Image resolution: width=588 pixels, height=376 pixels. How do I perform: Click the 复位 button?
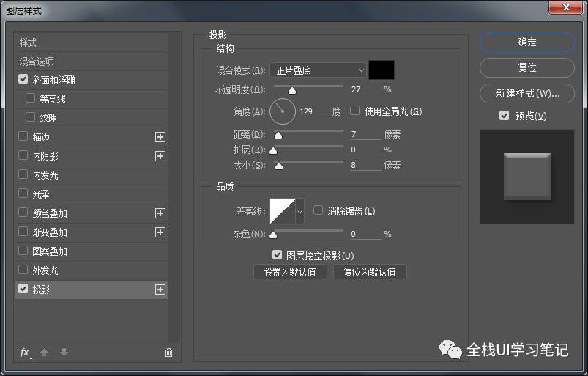(x=527, y=67)
